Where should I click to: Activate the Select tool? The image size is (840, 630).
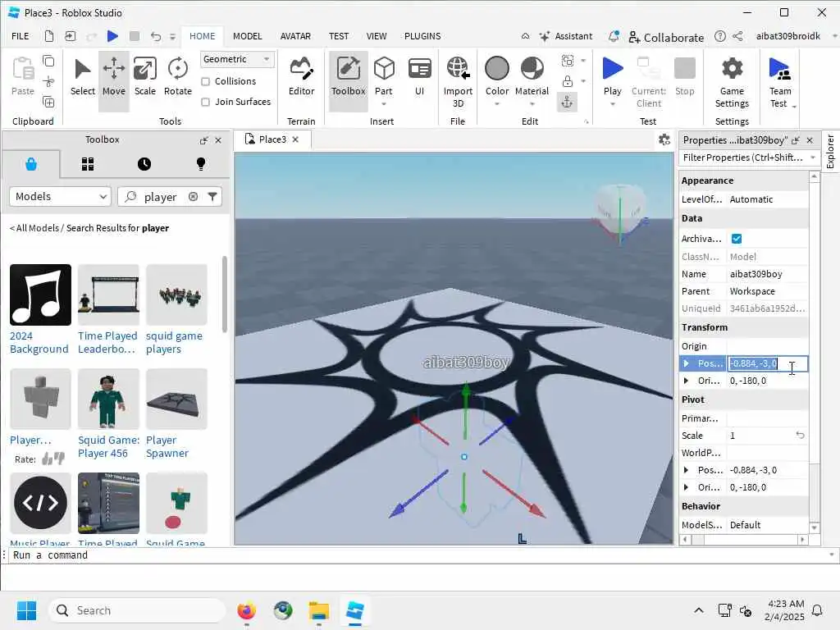click(83, 78)
